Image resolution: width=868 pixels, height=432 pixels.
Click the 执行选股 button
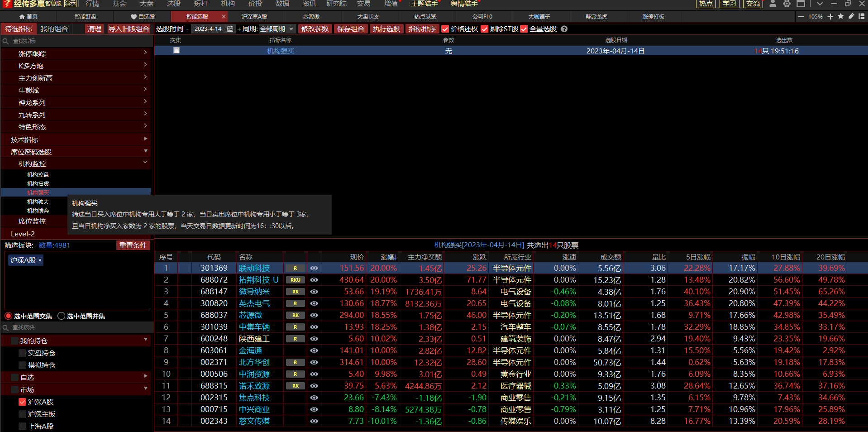pyautogui.click(x=386, y=29)
